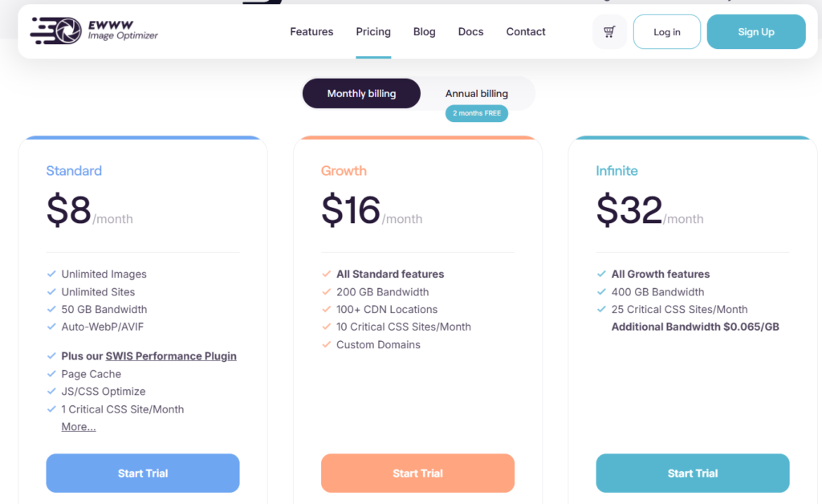The width and height of the screenshot is (822, 504).
Task: Switch to Monthly billing
Action: point(361,94)
